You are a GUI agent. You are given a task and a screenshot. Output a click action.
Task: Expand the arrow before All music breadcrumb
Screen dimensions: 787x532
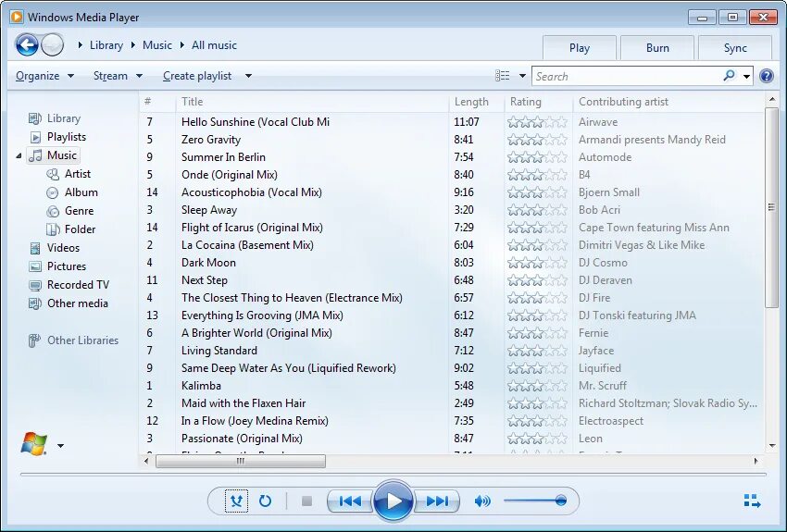tap(182, 45)
